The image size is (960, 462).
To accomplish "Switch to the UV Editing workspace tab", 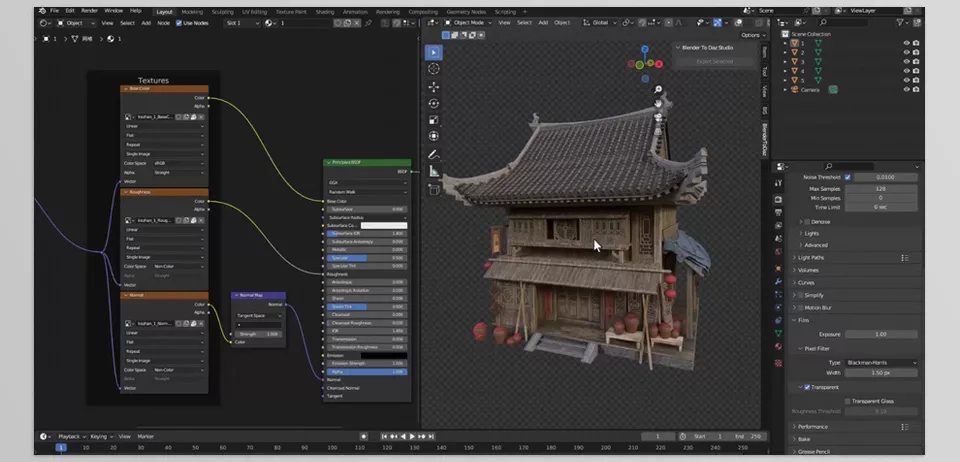I will (254, 12).
